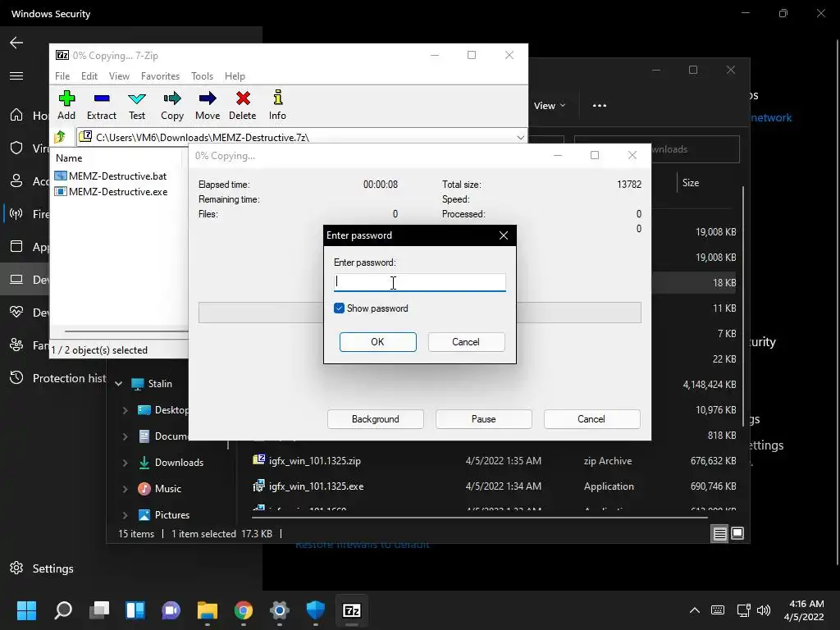Screen dimensions: 840x630
Task: Open the 7-Zip Favorites menu
Action: tap(160, 76)
